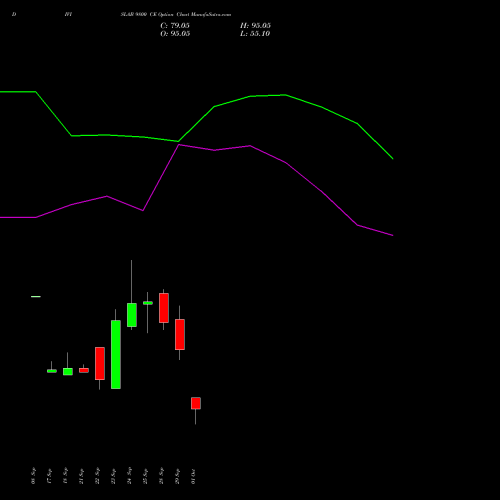Select the 25 Sep date label
500x500 pixels.
[145, 476]
